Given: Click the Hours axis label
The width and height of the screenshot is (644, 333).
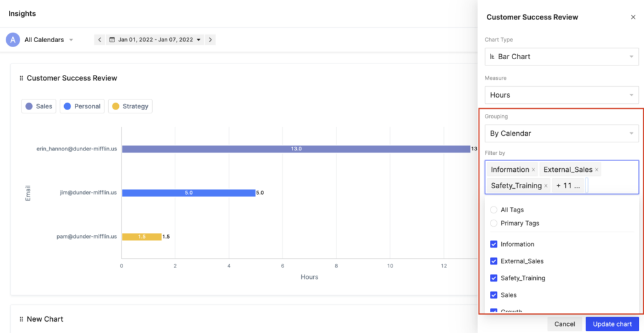Looking at the screenshot, I should 309,277.
